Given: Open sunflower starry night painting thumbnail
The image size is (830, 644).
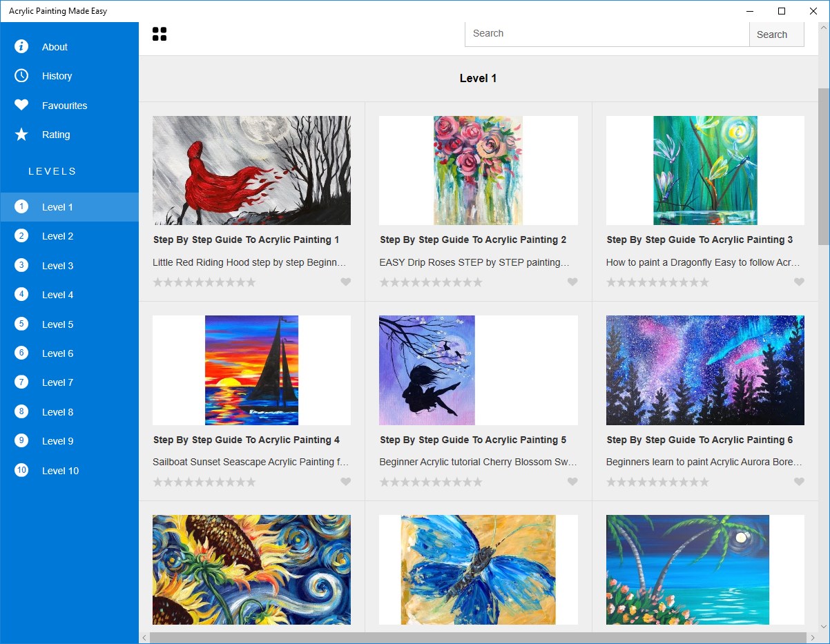Looking at the screenshot, I should (x=251, y=569).
